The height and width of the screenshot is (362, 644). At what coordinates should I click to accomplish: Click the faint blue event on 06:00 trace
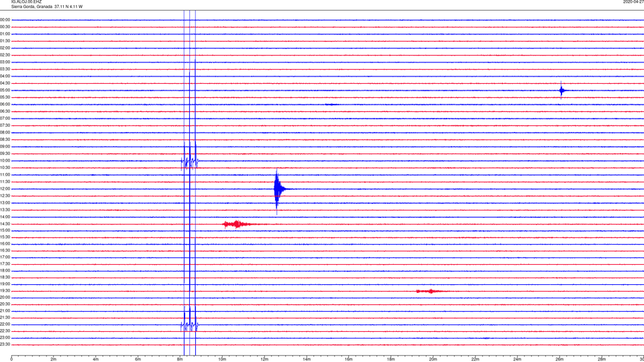[x=332, y=105]
